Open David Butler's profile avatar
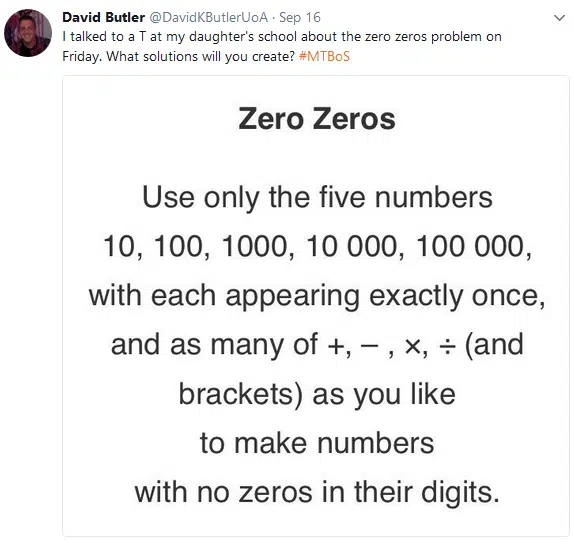574x546 pixels. (x=28, y=33)
